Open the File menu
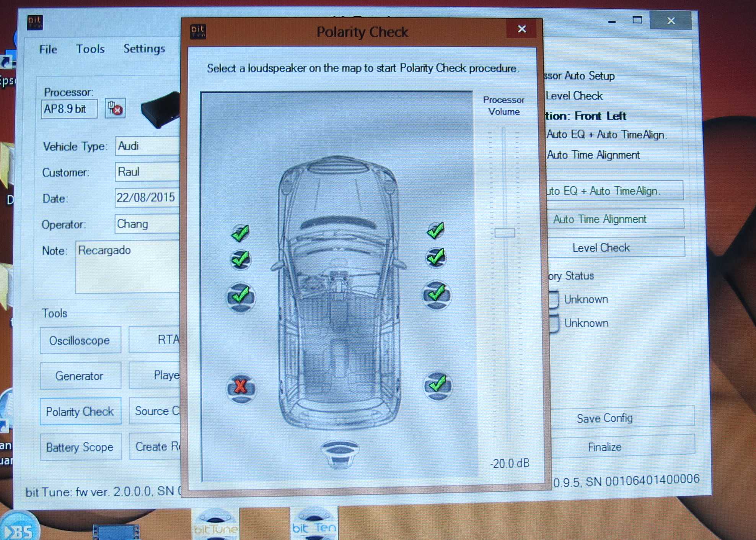This screenshot has width=756, height=540. [48, 49]
